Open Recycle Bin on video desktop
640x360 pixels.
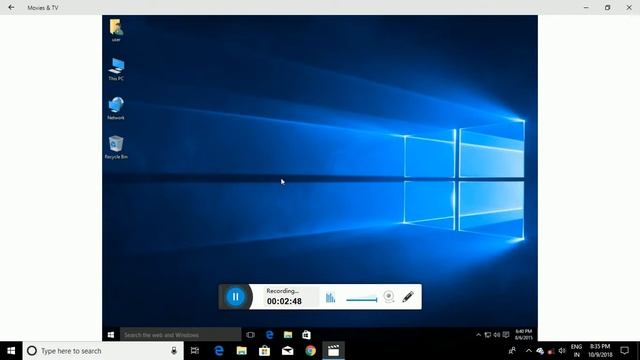tap(116, 147)
